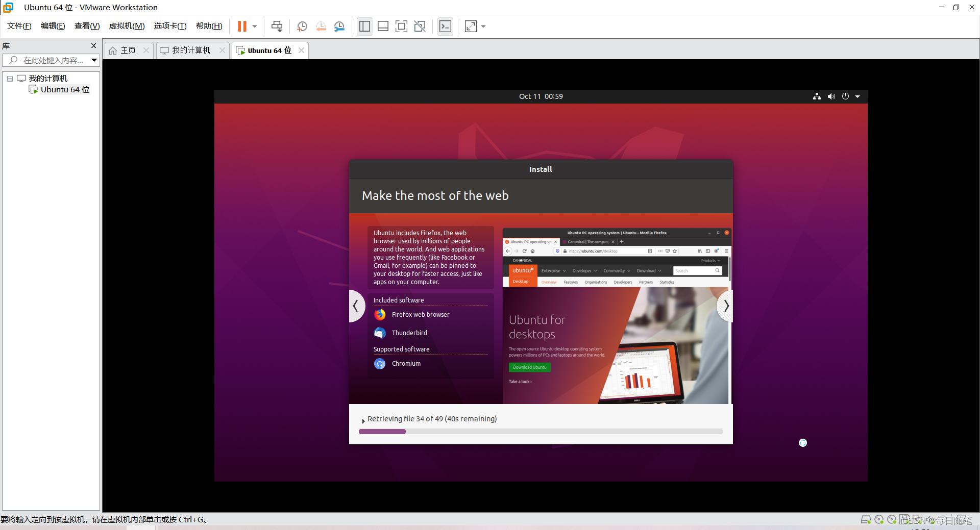Open the 查看(V) menu
The width and height of the screenshot is (980, 530).
point(87,26)
